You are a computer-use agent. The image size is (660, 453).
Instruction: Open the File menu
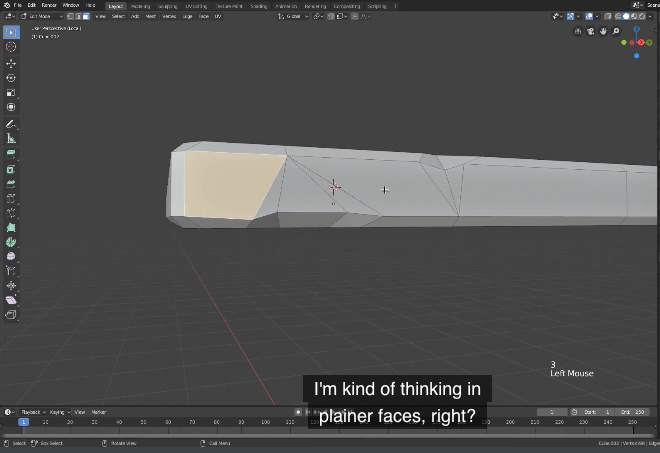17,5
